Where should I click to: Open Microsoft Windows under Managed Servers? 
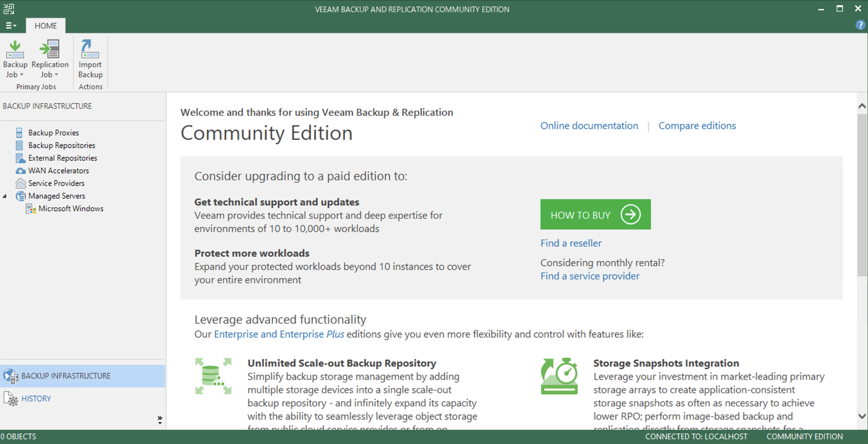(71, 209)
